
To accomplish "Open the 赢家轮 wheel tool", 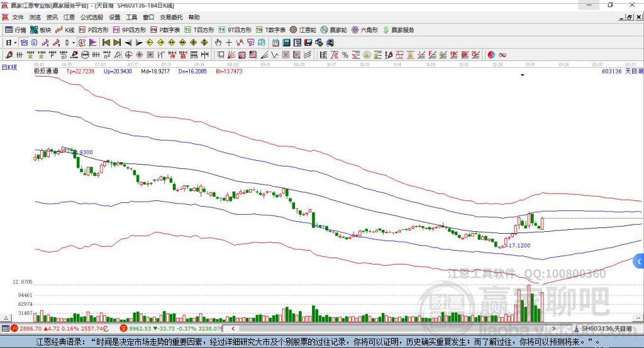I will pos(334,30).
